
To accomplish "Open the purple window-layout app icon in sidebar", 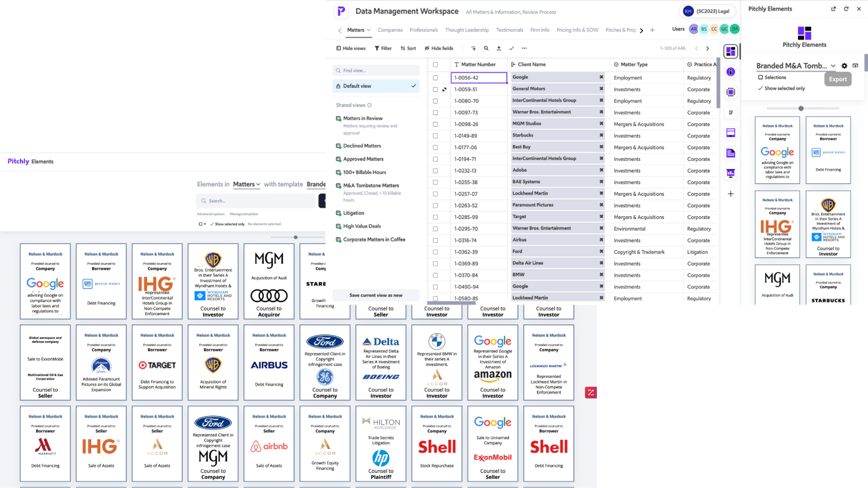I will 730,133.
